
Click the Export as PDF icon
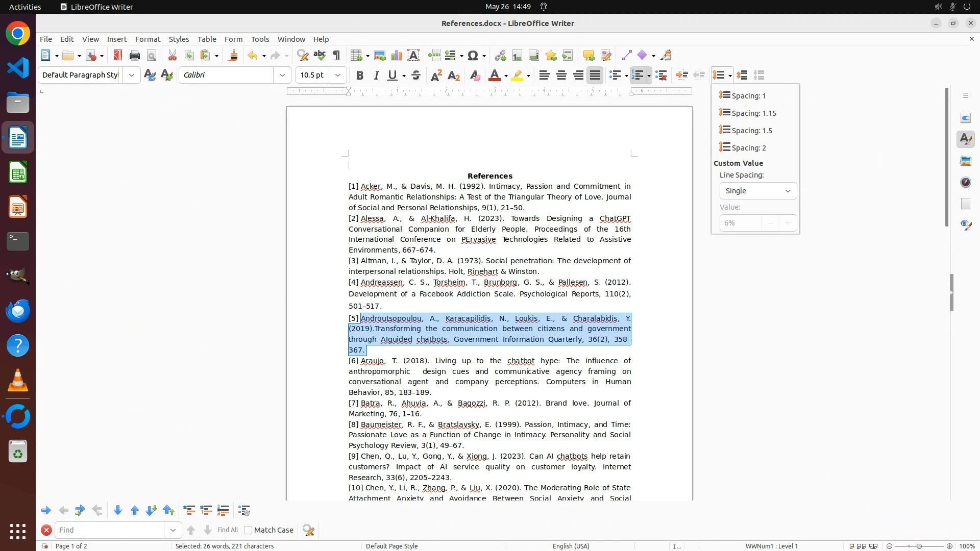point(118,56)
